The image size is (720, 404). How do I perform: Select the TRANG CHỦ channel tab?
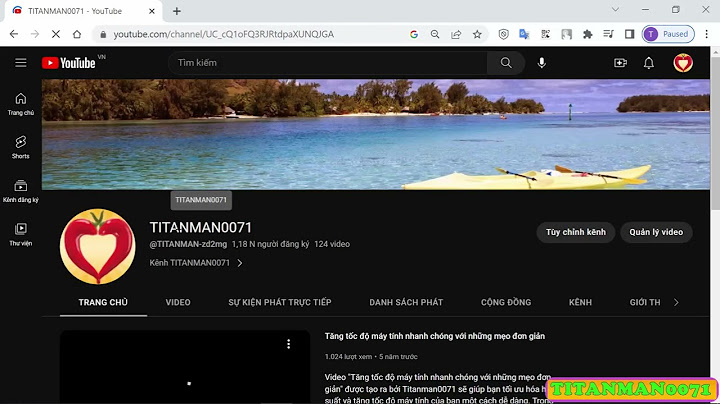click(x=103, y=302)
